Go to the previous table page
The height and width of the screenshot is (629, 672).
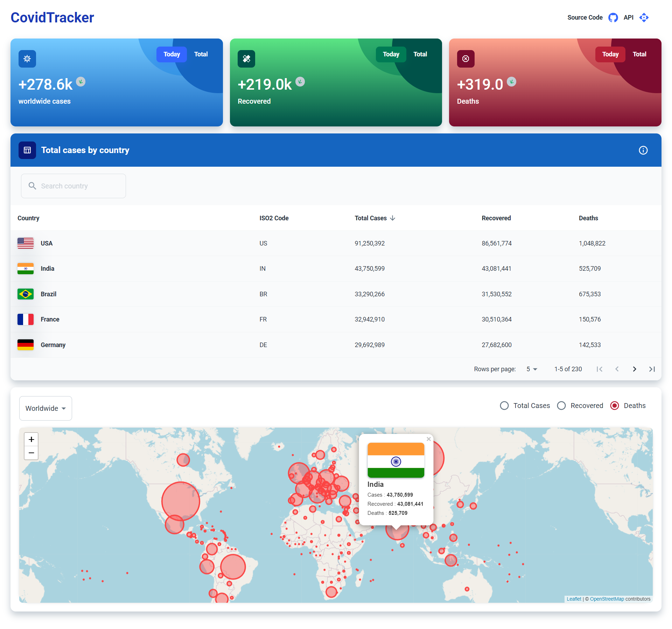(617, 369)
